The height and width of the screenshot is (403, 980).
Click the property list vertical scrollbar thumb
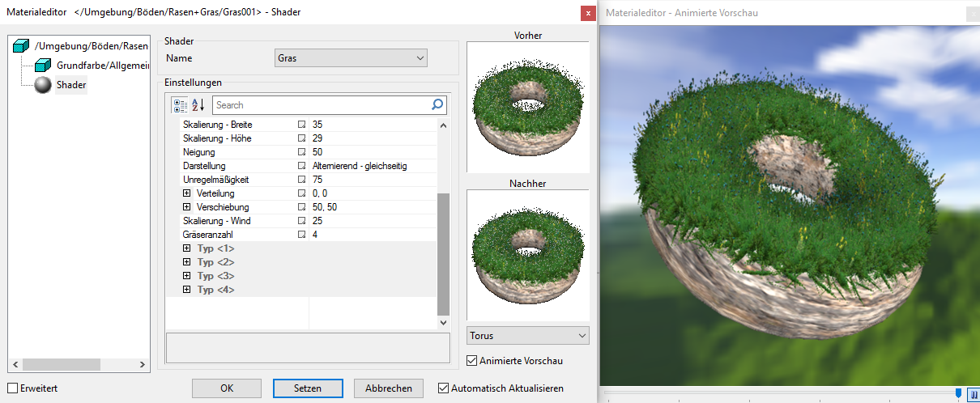(x=443, y=254)
